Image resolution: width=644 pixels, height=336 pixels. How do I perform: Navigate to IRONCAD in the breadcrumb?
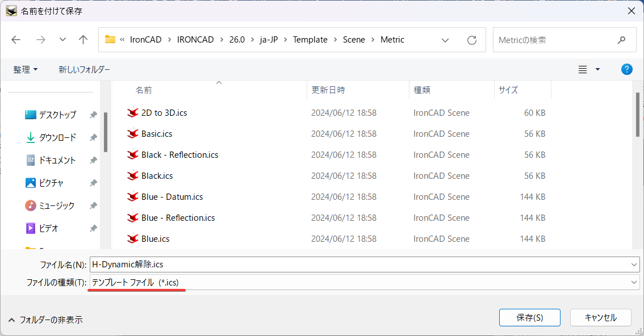(195, 40)
